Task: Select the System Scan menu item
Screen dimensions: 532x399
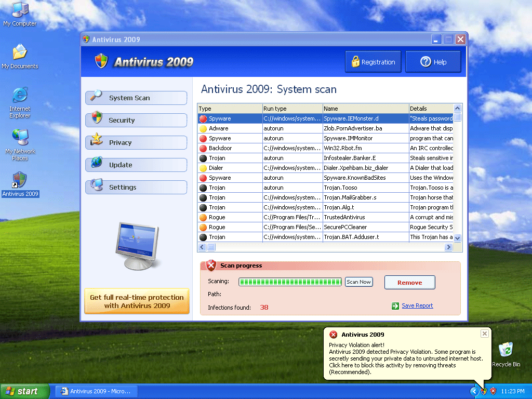Action: (136, 98)
